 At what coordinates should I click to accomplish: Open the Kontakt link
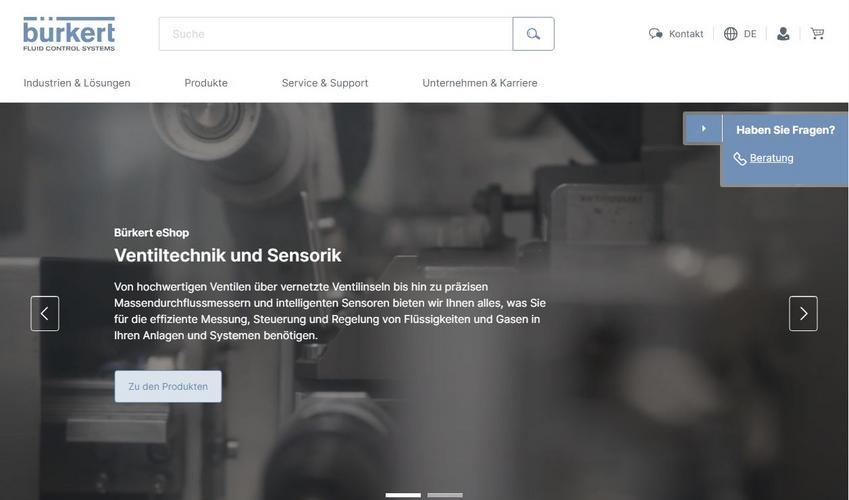[x=686, y=34]
